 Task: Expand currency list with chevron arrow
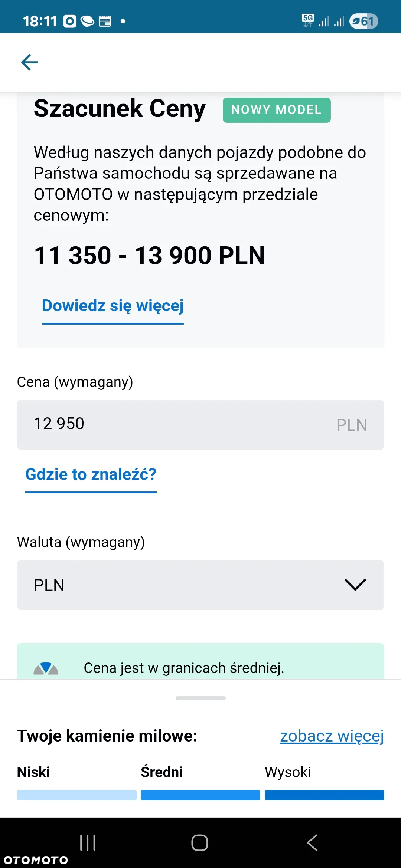point(355,585)
